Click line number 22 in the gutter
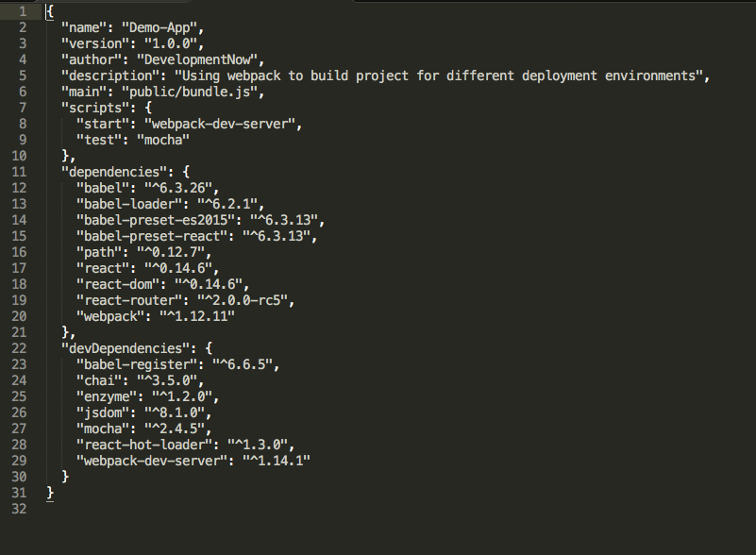Image resolution: width=756 pixels, height=555 pixels. click(21, 348)
